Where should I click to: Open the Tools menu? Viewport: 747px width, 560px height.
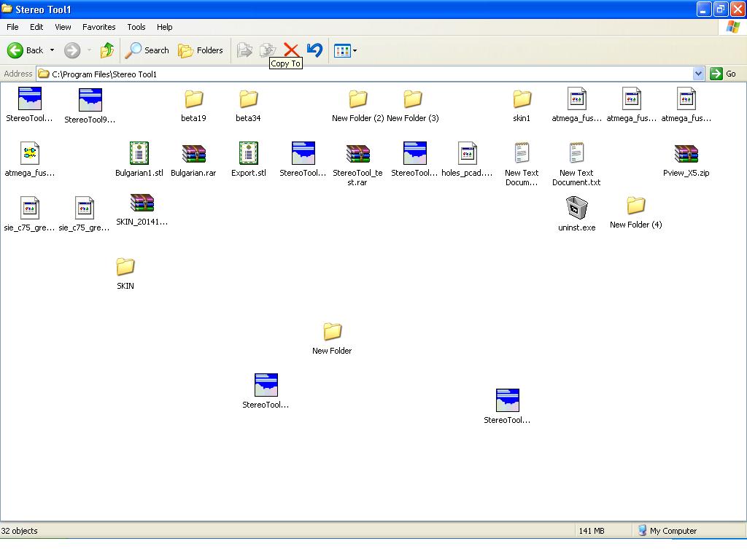(x=136, y=27)
